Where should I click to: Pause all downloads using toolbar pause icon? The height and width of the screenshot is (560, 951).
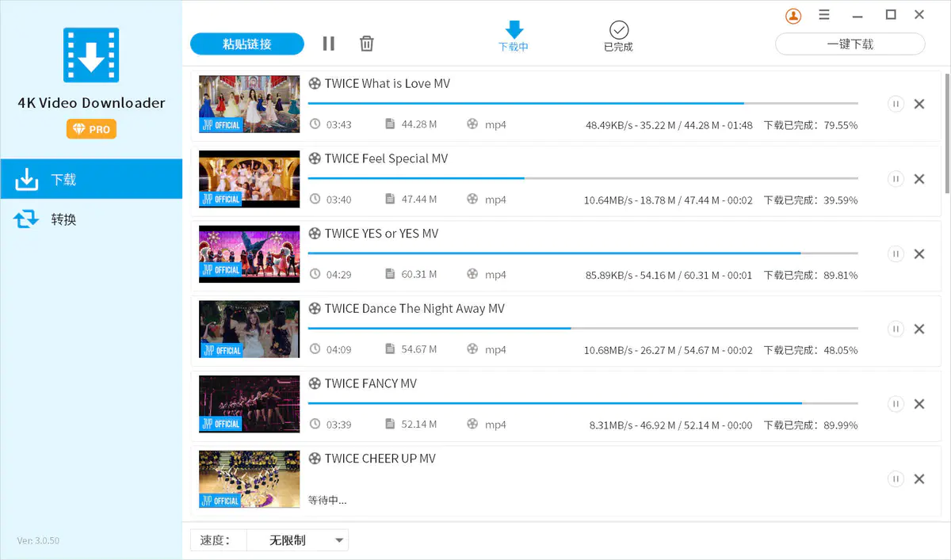point(329,44)
